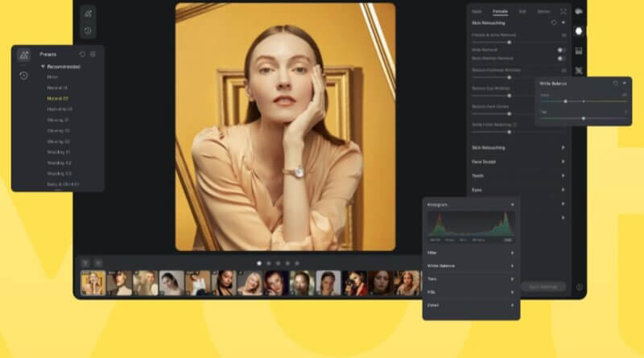
Task: Reset the White Balance panel settings
Action: (x=615, y=84)
